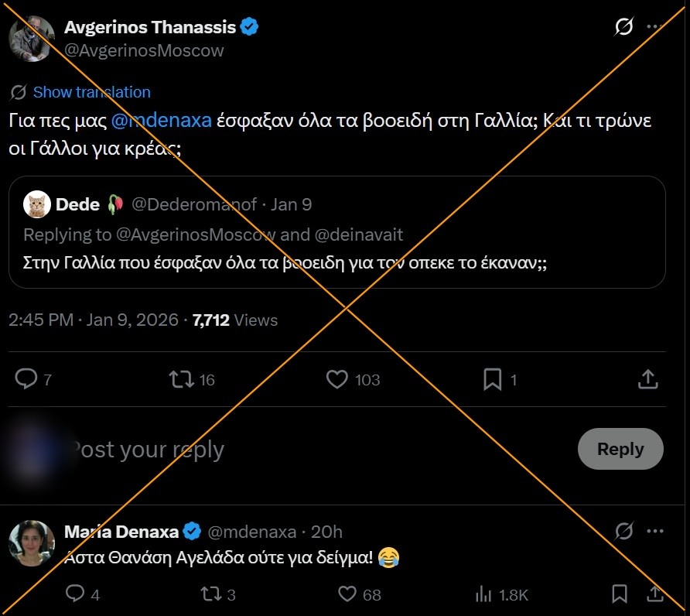Click the Grok icon on main post
This screenshot has width=690, height=616.
tap(623, 28)
